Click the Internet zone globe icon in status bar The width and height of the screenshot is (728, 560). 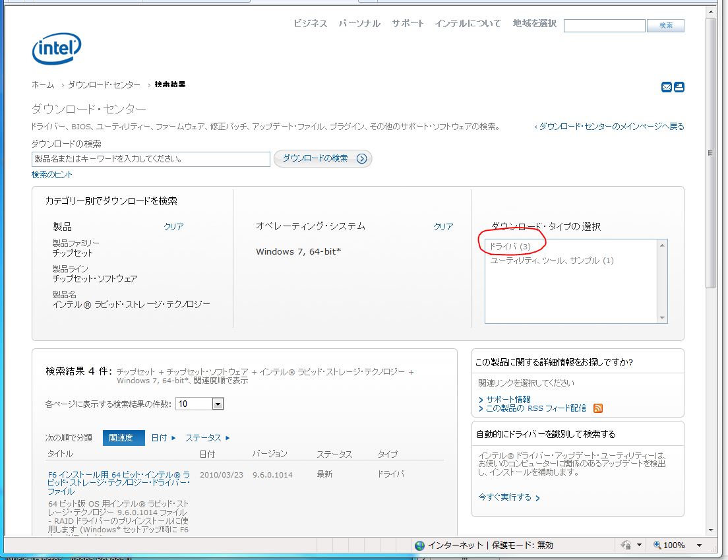pos(419,545)
